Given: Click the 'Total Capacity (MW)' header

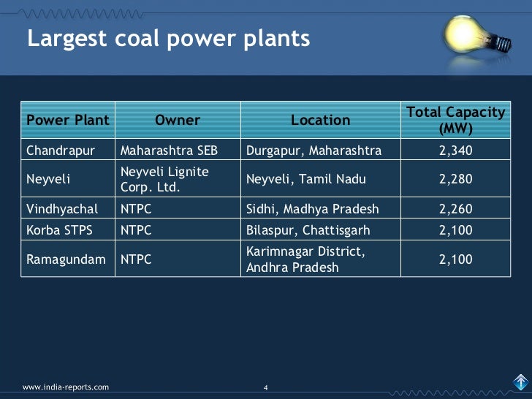Looking at the screenshot, I should (x=456, y=120).
